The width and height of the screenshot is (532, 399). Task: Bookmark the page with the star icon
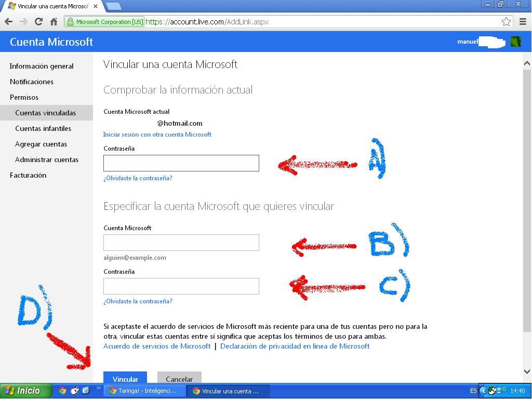[x=506, y=22]
